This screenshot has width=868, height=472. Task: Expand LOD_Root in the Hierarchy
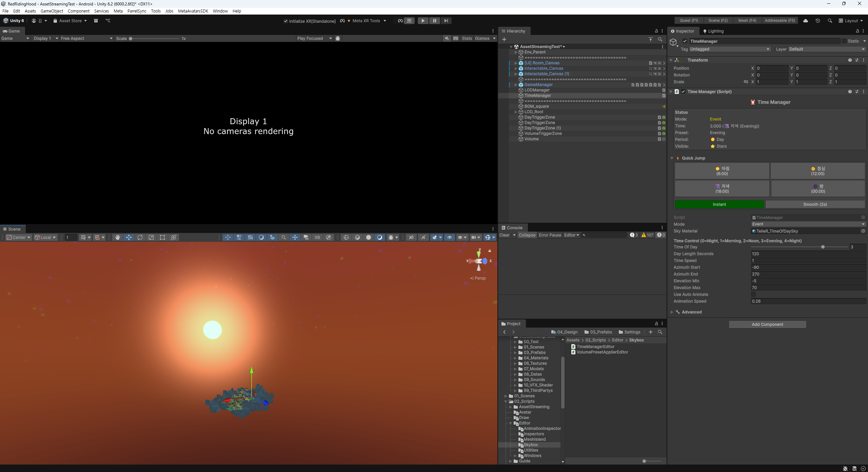[516, 112]
